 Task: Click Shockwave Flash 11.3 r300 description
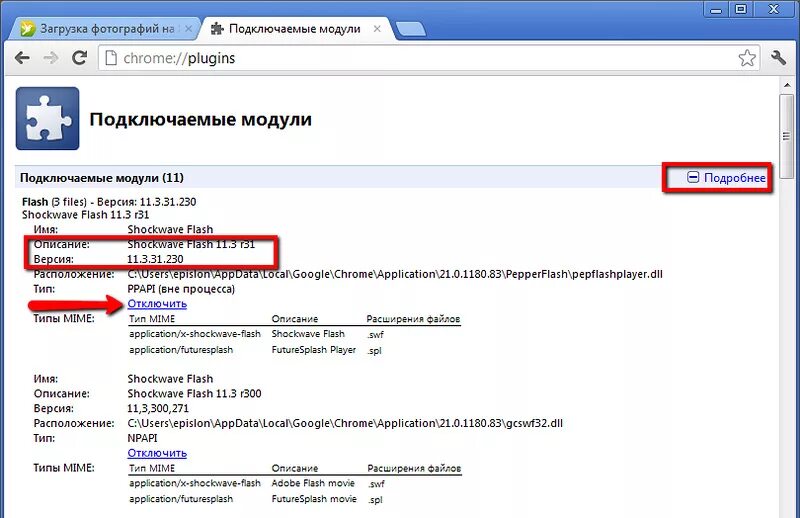(x=194, y=393)
